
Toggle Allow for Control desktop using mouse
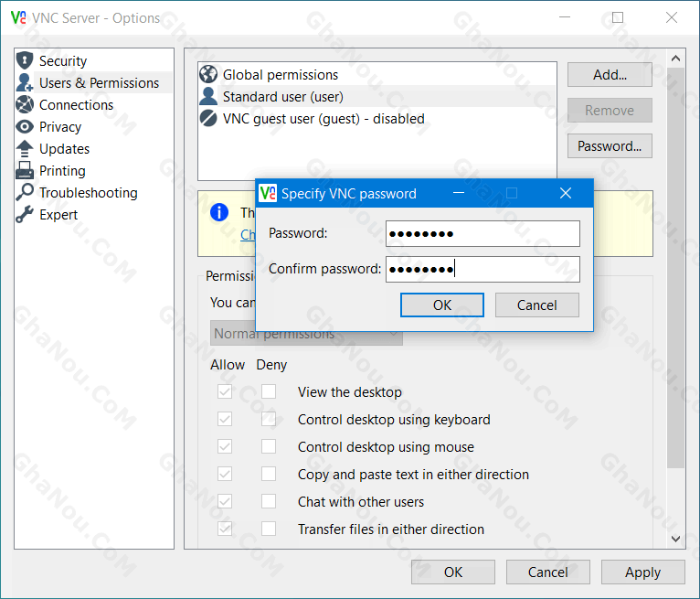225,446
